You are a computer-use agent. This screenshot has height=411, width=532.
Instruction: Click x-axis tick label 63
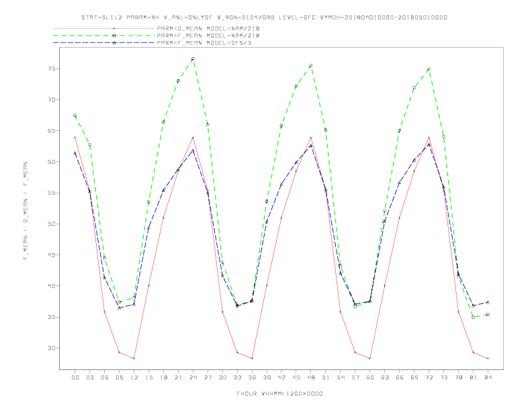point(385,377)
